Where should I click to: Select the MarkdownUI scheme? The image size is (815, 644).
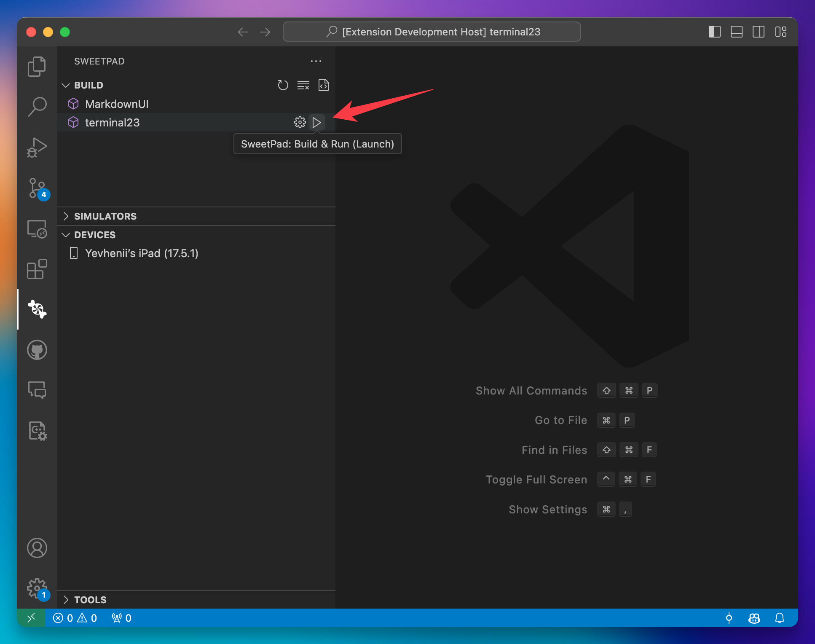[117, 104]
